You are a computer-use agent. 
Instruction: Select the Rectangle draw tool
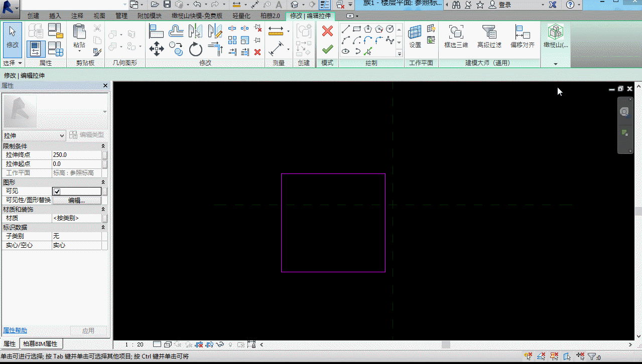(x=357, y=29)
